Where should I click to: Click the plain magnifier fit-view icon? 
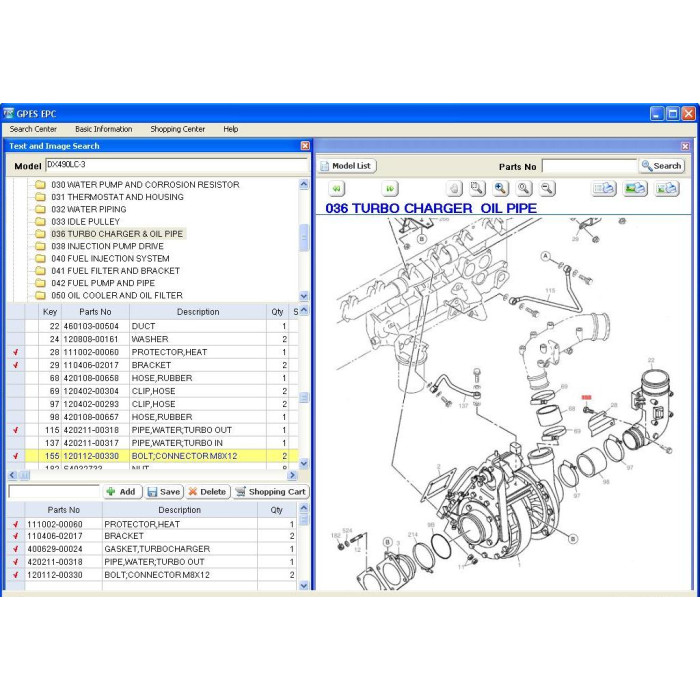coord(524,189)
